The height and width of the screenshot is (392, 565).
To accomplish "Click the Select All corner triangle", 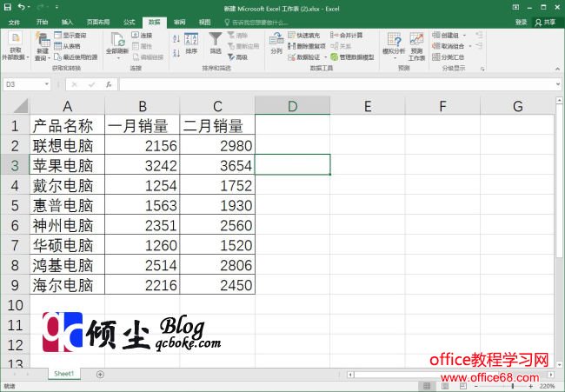I will (x=20, y=105).
